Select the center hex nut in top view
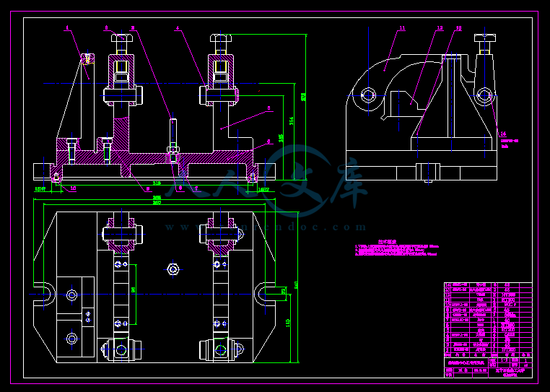This screenshot has height=392, width=550. coord(173,269)
